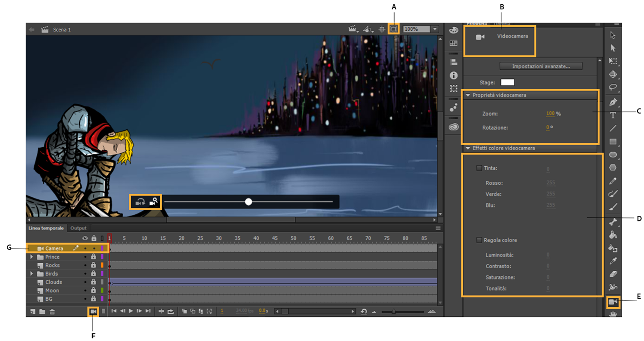Toggle the lock on Clouds layer
The width and height of the screenshot is (644, 341).
click(x=93, y=282)
